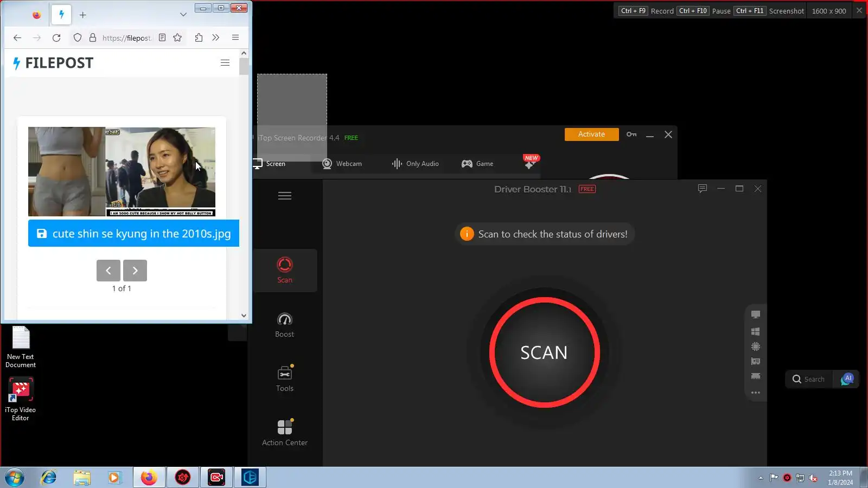868x488 pixels.
Task: Select iTop Video Editor desktop shortcut
Action: tap(21, 400)
